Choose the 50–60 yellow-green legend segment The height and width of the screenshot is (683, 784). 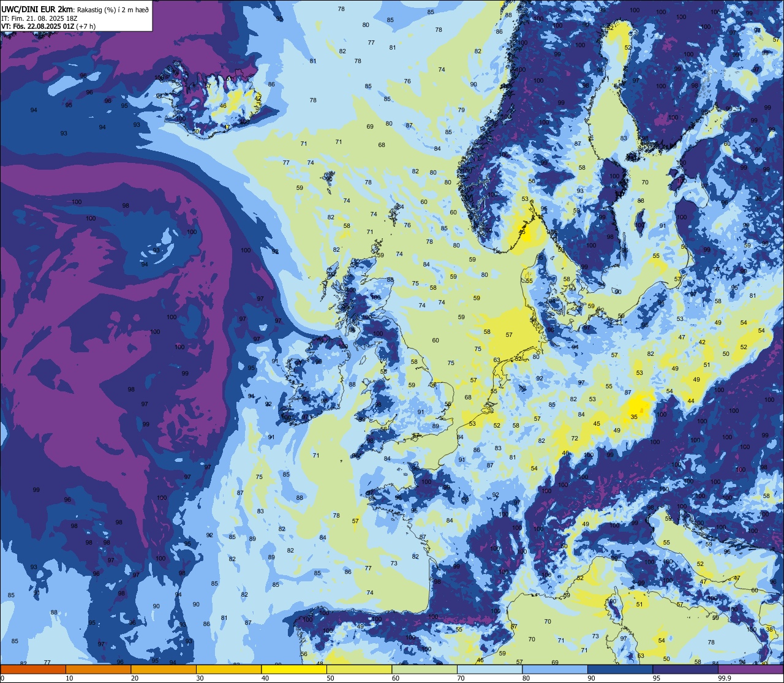pos(359,669)
